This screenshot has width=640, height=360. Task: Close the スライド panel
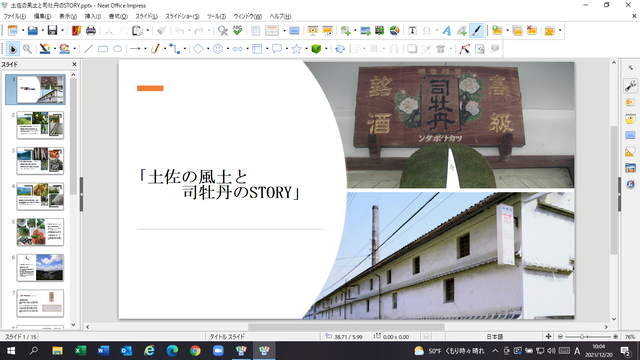tap(74, 64)
